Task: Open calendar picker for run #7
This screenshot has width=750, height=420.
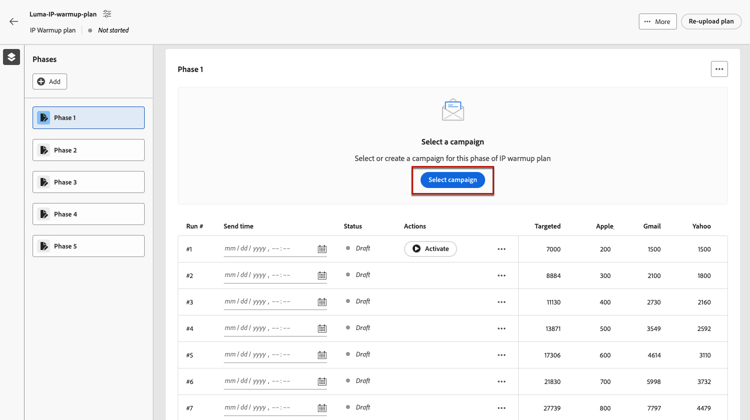Action: click(322, 408)
